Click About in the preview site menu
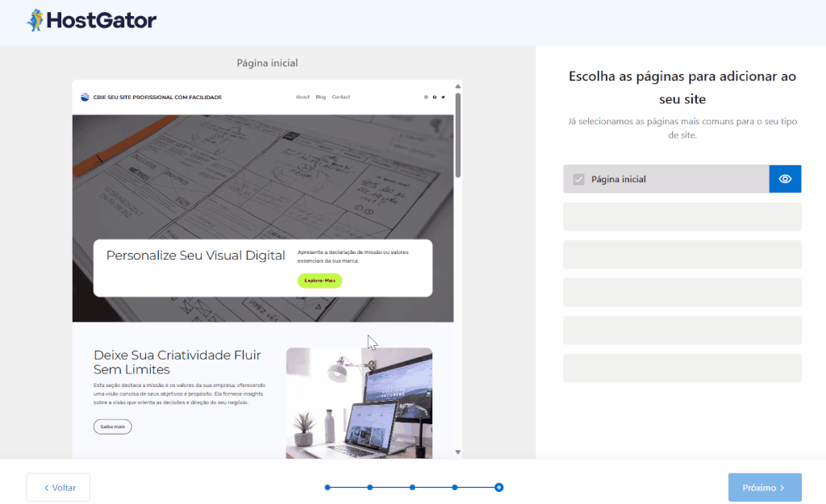 click(x=302, y=97)
